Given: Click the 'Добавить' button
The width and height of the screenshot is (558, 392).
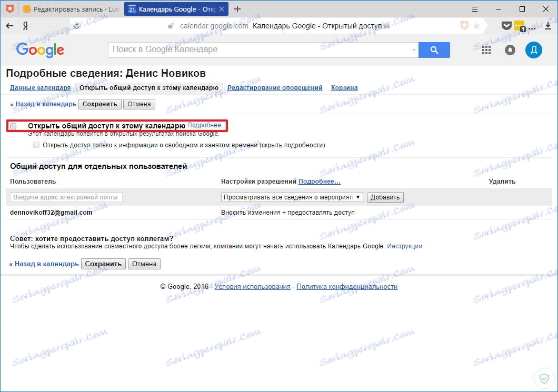Looking at the screenshot, I should tap(385, 197).
